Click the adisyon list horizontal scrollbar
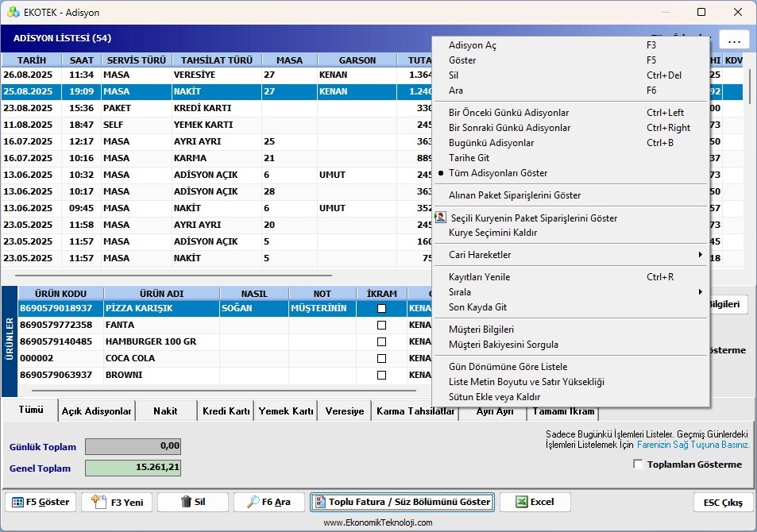Image resolution: width=757 pixels, height=532 pixels. point(173,276)
